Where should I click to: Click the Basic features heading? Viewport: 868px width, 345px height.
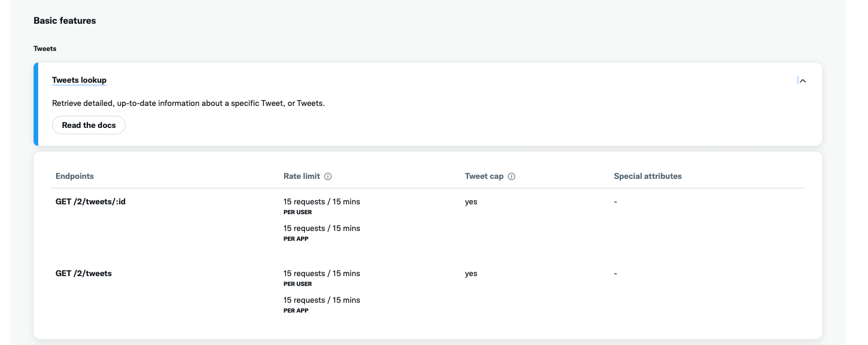pyautogui.click(x=65, y=20)
